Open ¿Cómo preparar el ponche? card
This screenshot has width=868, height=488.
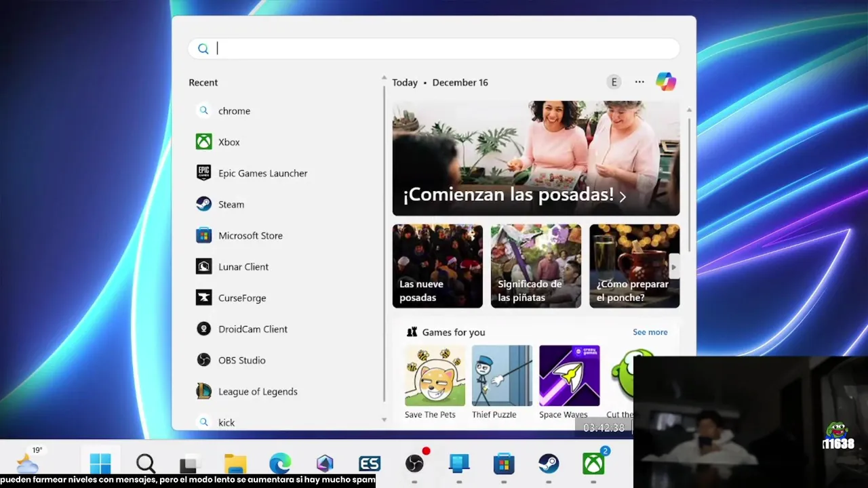point(634,266)
